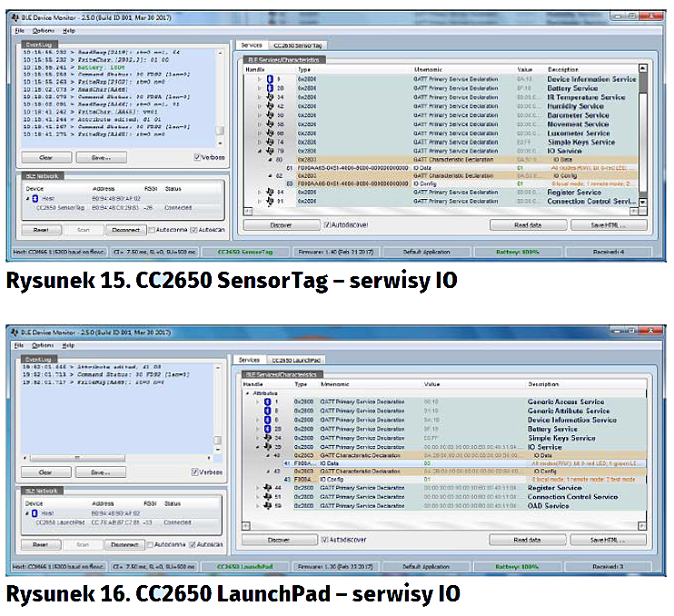Open the Options menu in the SensorTag window
Screen dimensions: 674x616
[x=43, y=30]
